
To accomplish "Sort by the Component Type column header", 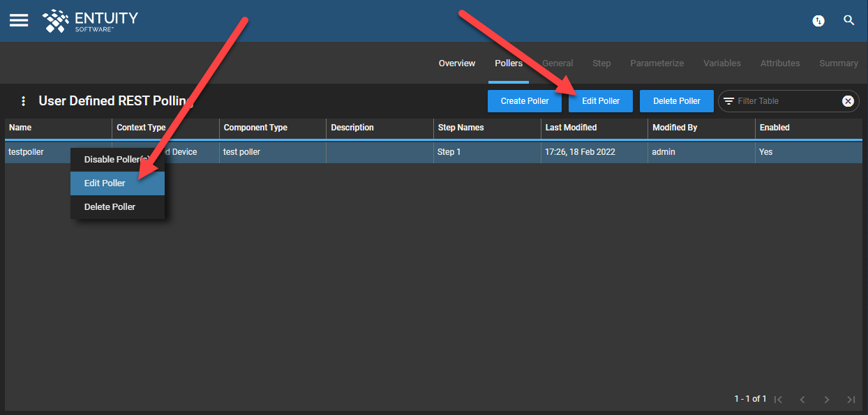I will coord(273,128).
